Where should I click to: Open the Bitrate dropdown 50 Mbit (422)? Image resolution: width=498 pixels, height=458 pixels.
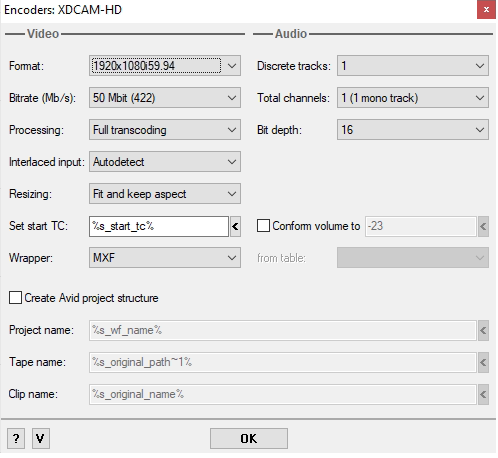pyautogui.click(x=165, y=98)
